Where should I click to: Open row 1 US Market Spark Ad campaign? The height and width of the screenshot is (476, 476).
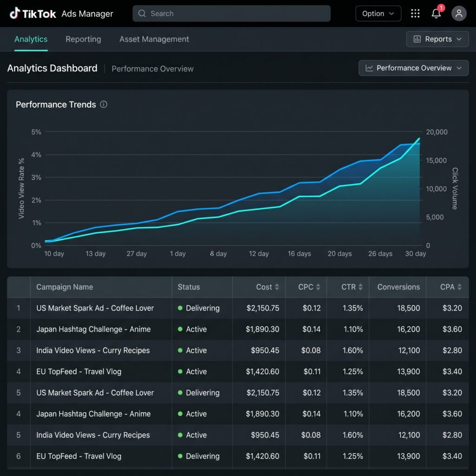pos(95,308)
